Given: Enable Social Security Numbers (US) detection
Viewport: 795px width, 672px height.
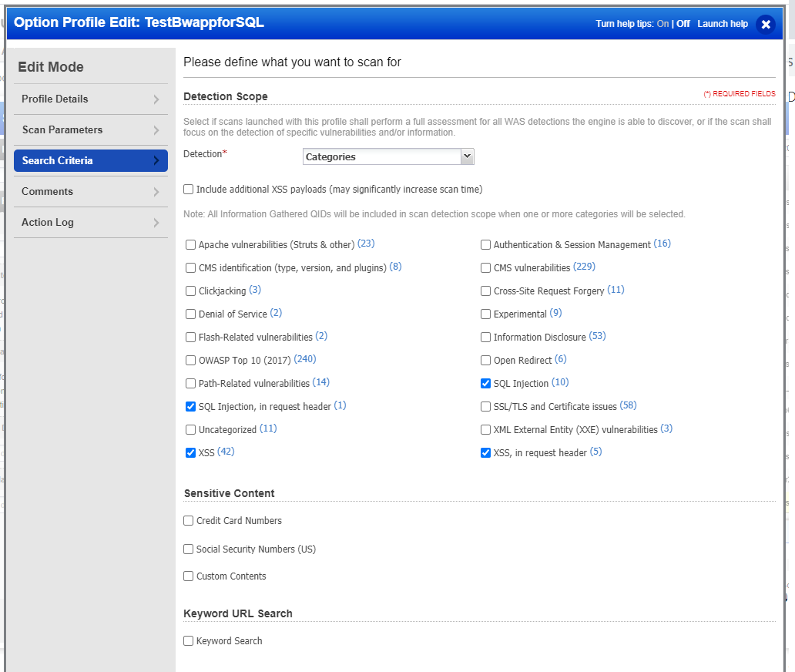Looking at the screenshot, I should click(x=189, y=549).
